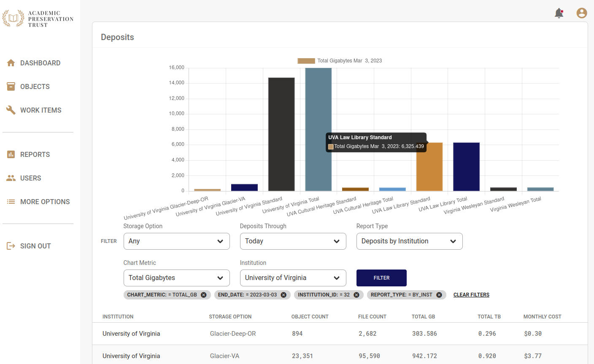594x364 pixels.
Task: Click the 303.586 total GB value
Action: [424, 334]
